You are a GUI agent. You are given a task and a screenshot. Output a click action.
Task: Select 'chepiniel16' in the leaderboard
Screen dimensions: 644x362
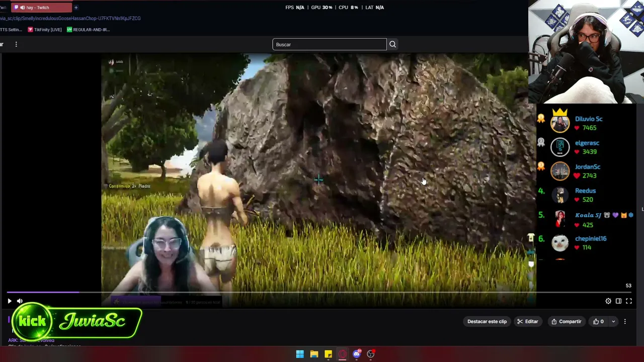pyautogui.click(x=591, y=239)
